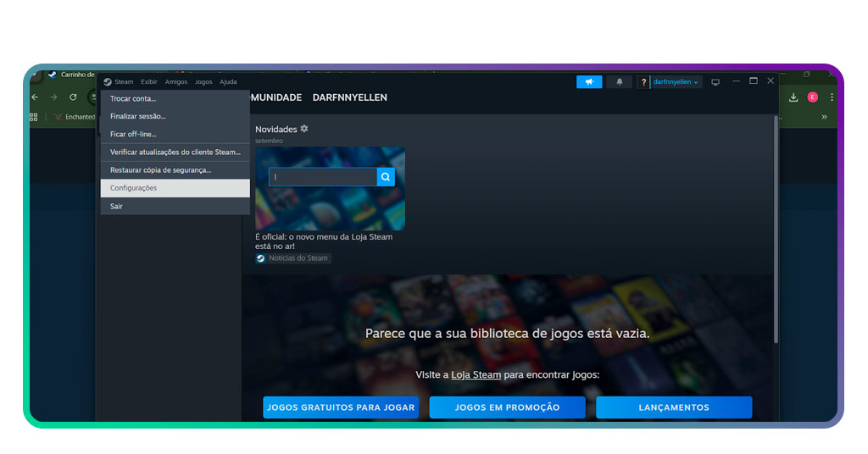This screenshot has height=454, width=868.
Task: Switch to Big Picture mode monitor icon
Action: tap(715, 82)
